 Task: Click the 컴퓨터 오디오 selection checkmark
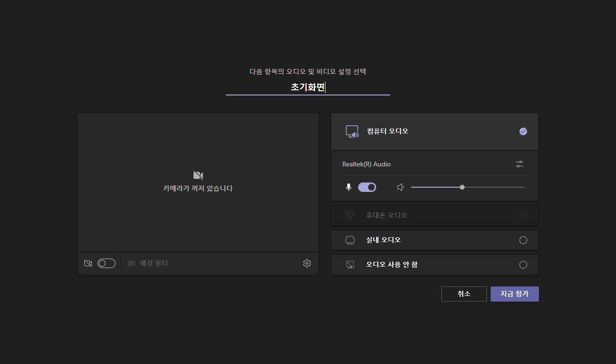pos(523,131)
